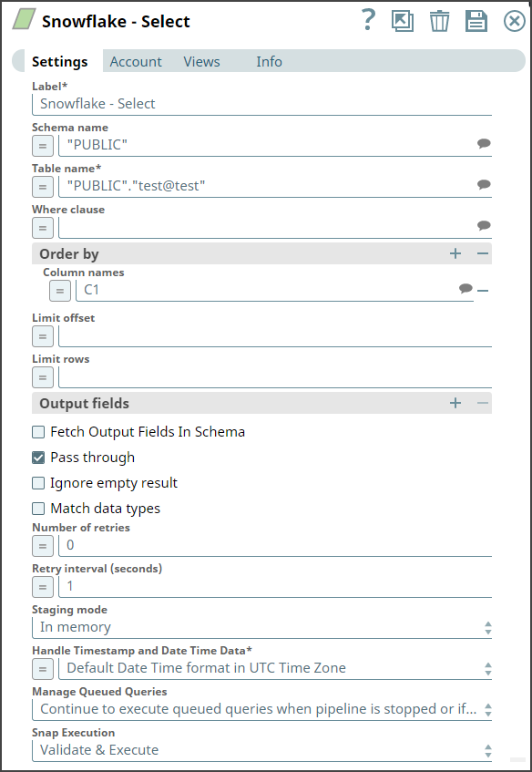Disable the Pass through option
Viewport: 532px width, 772px height.
pos(39,458)
